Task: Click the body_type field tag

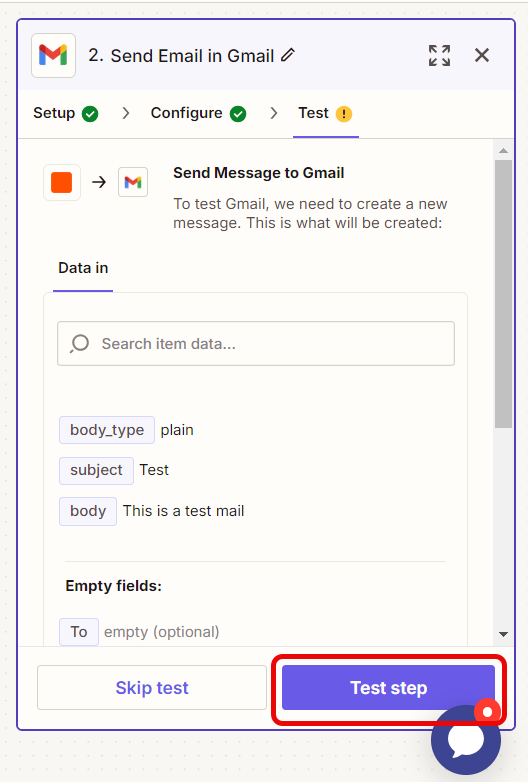Action: pyautogui.click(x=107, y=430)
